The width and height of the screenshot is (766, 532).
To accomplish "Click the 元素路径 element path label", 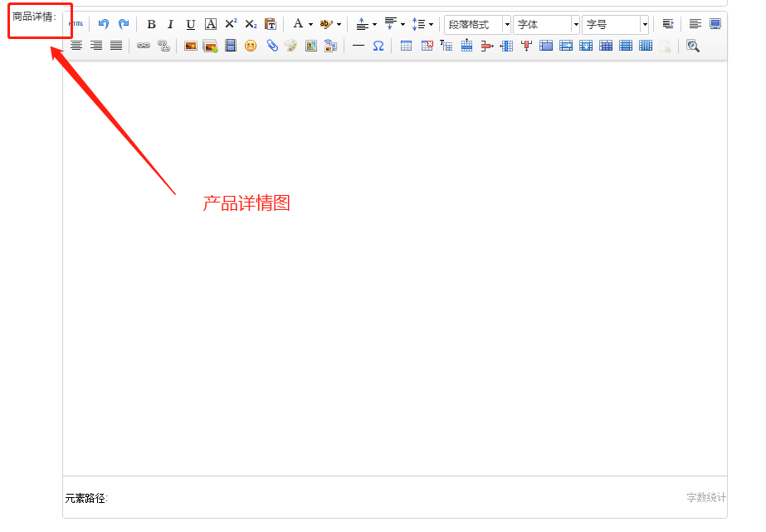I will (x=86, y=498).
